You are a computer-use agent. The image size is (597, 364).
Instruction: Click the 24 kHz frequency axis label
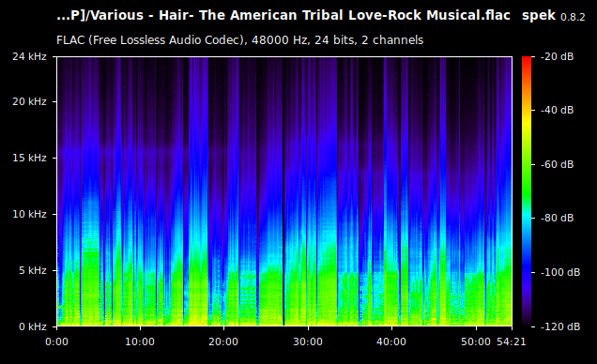(29, 56)
